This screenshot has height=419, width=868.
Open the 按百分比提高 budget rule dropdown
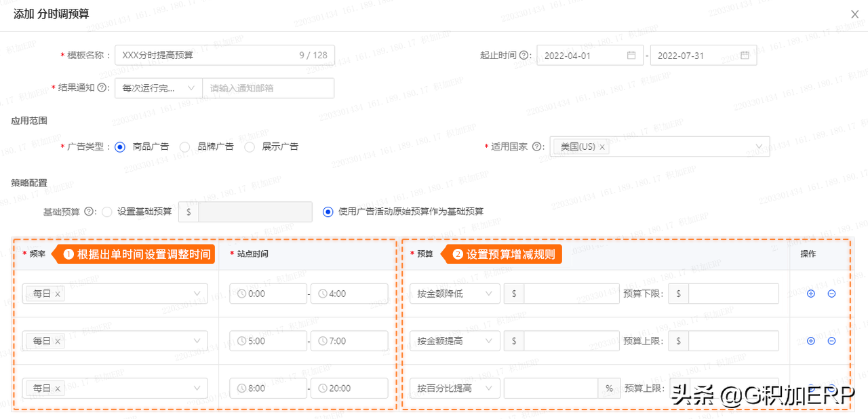coord(455,388)
